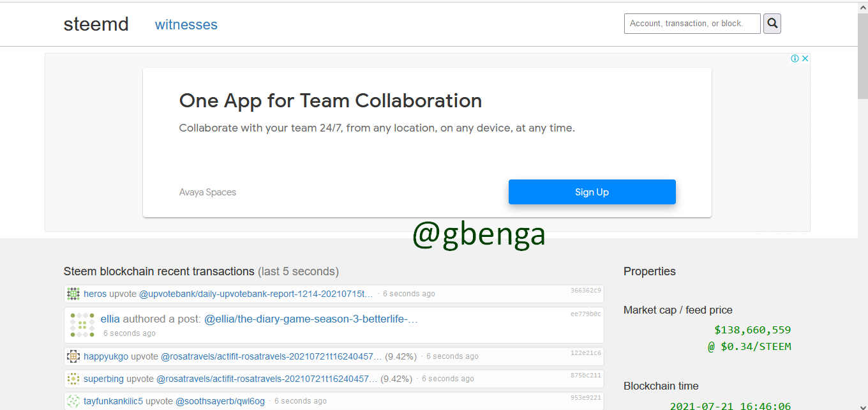The image size is (868, 410).
Task: Click the ad info icon
Action: click(x=795, y=59)
